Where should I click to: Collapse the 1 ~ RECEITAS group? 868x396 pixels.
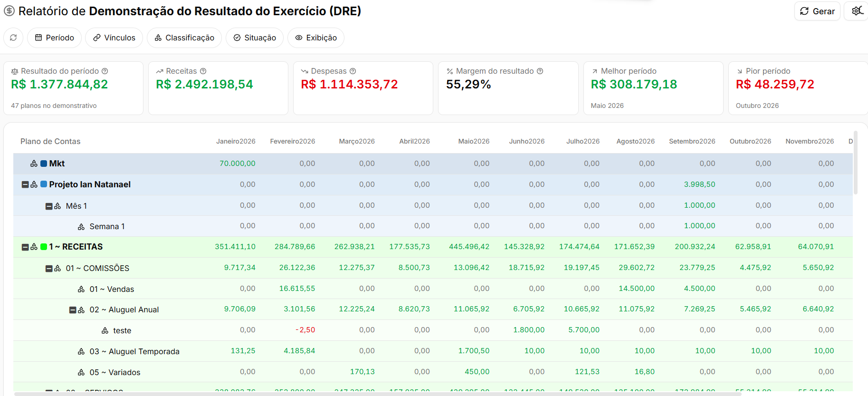(25, 247)
